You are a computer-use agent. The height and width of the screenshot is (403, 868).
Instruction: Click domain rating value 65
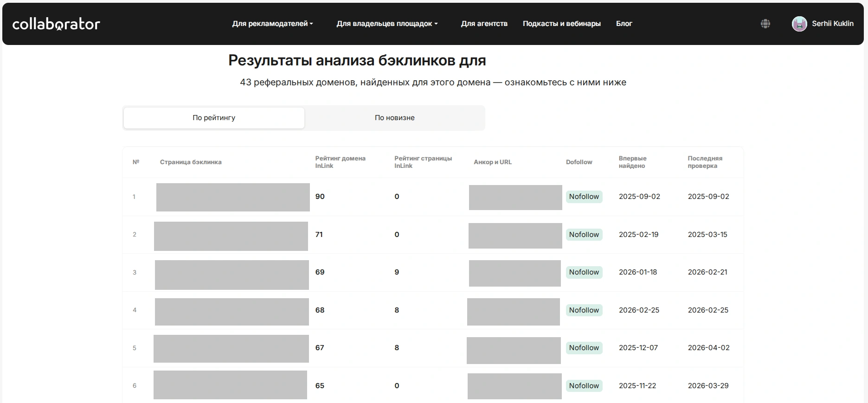(x=320, y=386)
